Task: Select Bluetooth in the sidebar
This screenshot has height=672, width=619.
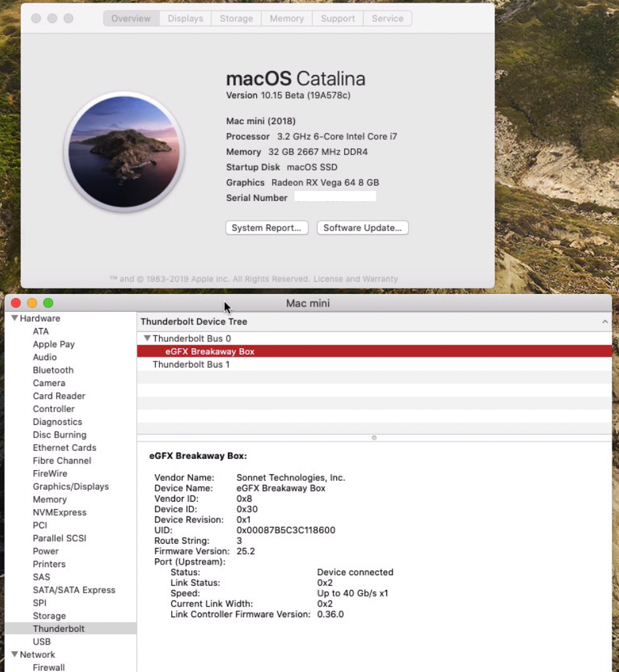Action: 53,370
